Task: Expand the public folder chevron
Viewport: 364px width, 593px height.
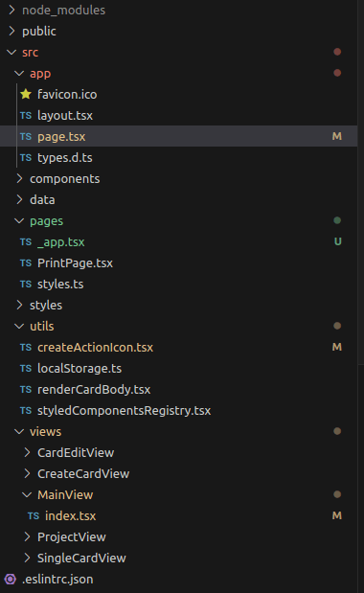Action: (x=11, y=31)
